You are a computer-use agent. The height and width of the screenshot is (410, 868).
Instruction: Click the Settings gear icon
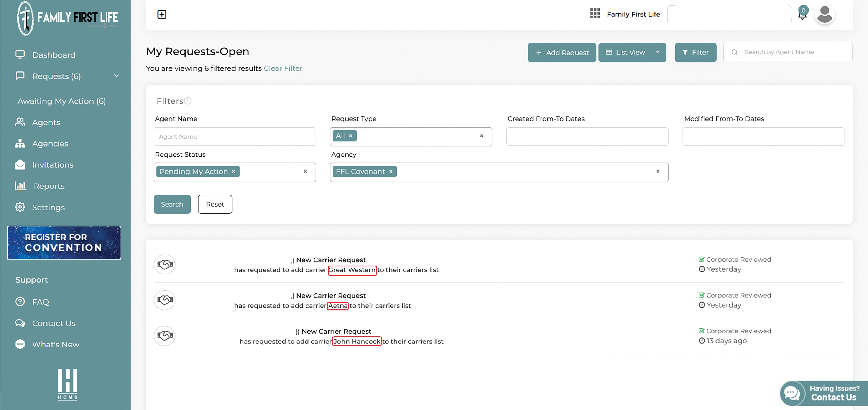20,207
